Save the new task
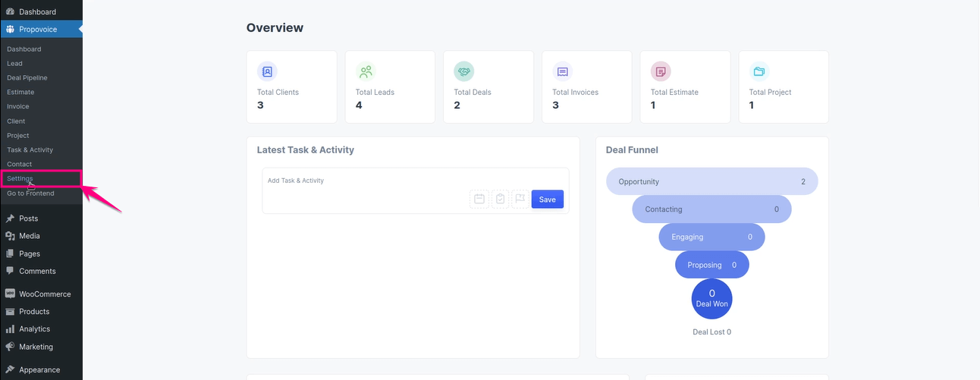 548,199
